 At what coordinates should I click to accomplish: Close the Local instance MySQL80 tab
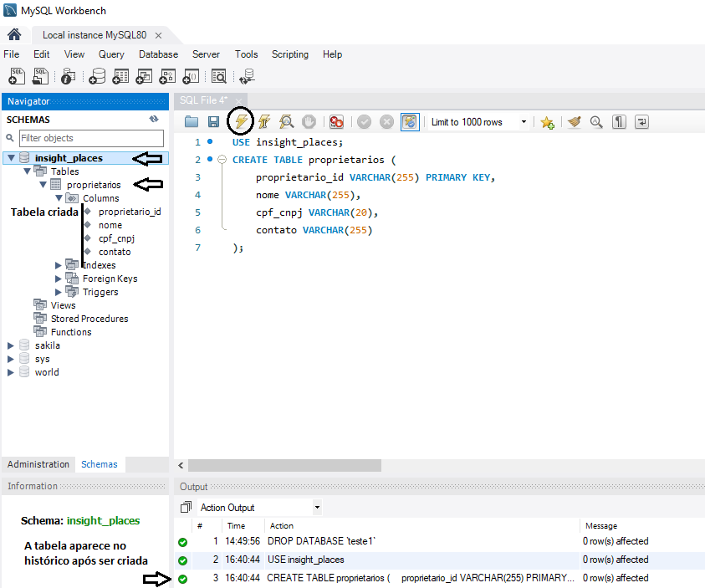tap(158, 35)
